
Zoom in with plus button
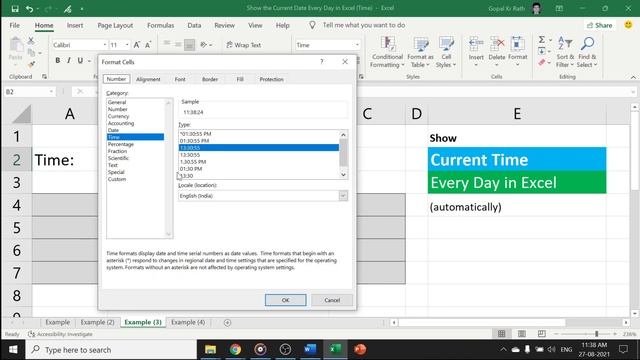[x=615, y=334]
